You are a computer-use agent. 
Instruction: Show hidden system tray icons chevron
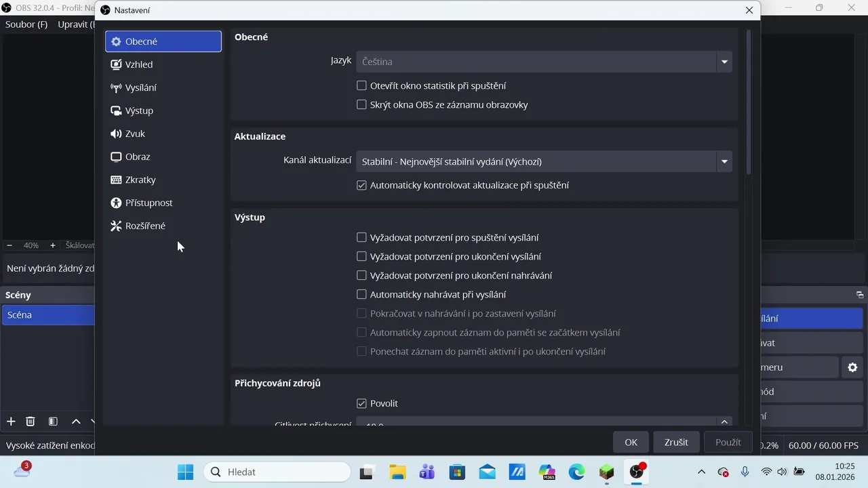(701, 472)
